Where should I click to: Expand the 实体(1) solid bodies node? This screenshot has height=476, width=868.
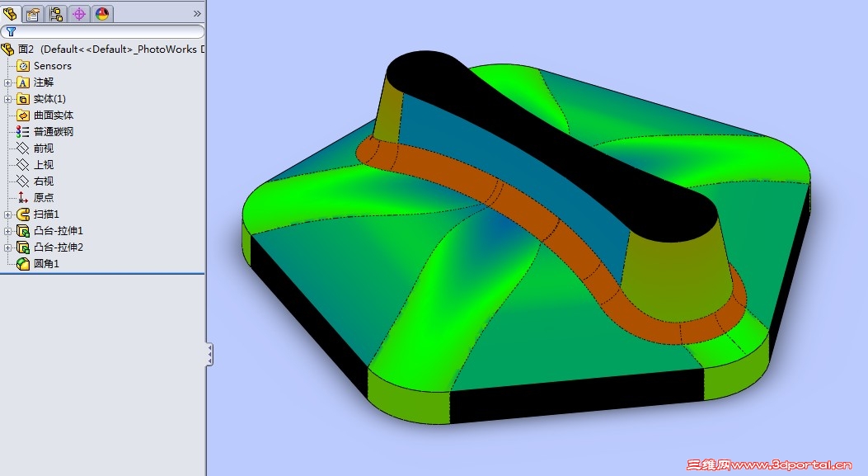coord(7,99)
